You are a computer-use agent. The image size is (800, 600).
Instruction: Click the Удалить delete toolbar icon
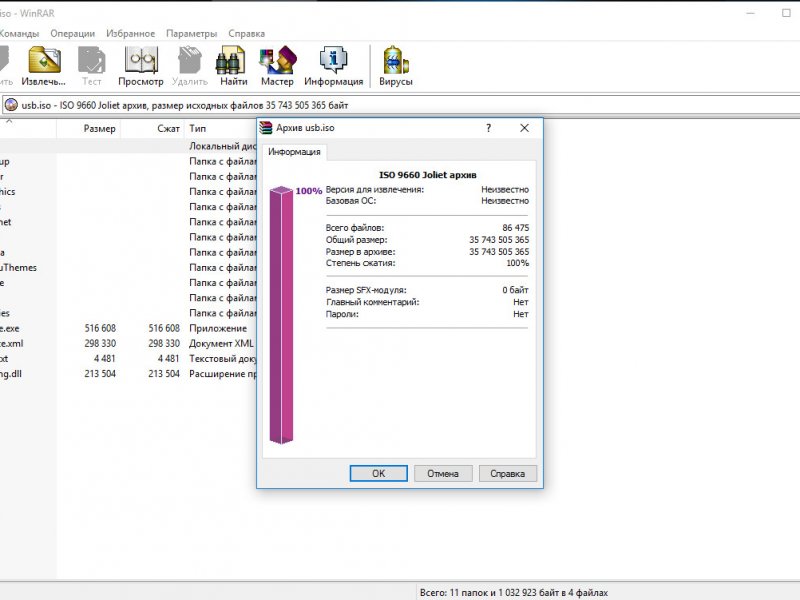pos(190,66)
